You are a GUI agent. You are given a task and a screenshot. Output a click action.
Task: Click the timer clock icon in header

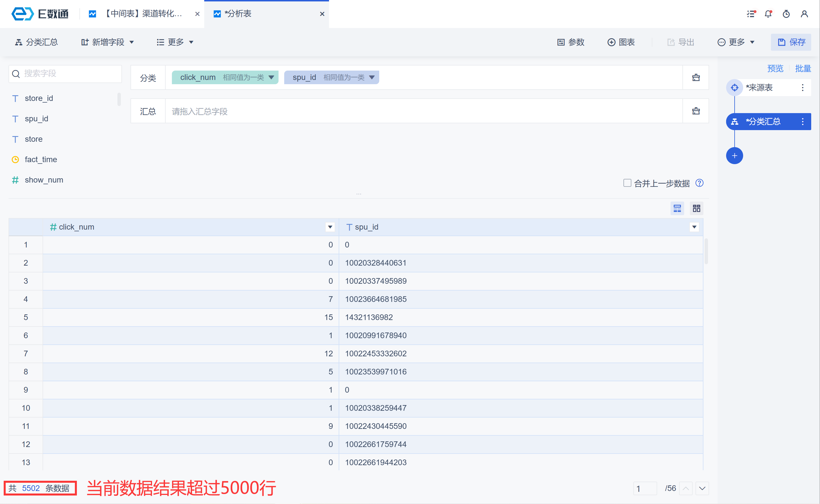[786, 14]
